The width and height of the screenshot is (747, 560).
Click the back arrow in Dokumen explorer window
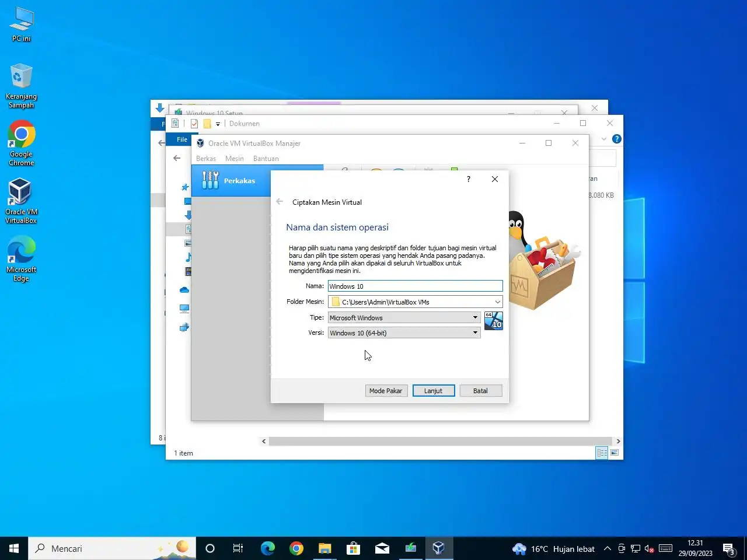177,158
